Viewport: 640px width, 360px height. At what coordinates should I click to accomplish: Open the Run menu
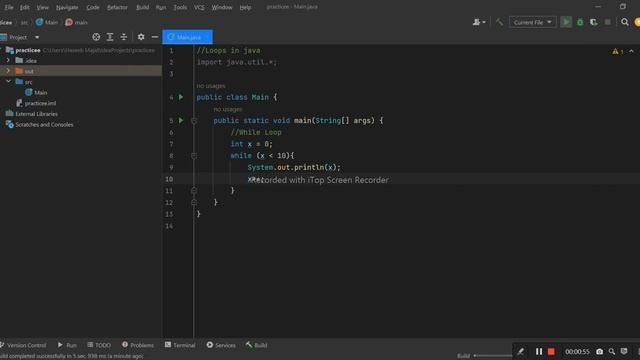pyautogui.click(x=161, y=7)
